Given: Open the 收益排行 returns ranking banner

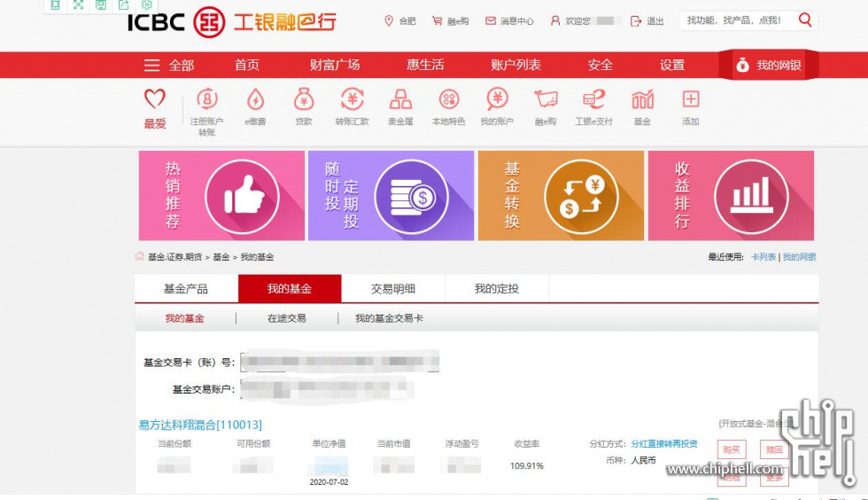Looking at the screenshot, I should point(731,196).
